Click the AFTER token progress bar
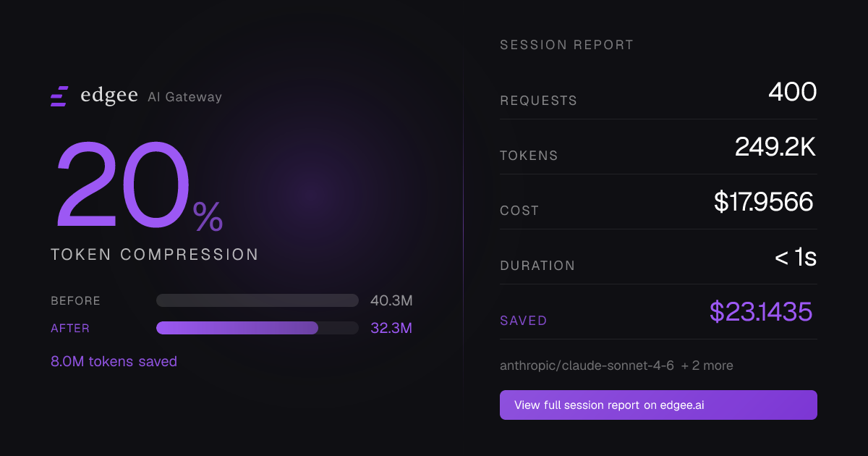The image size is (868, 456). click(258, 328)
